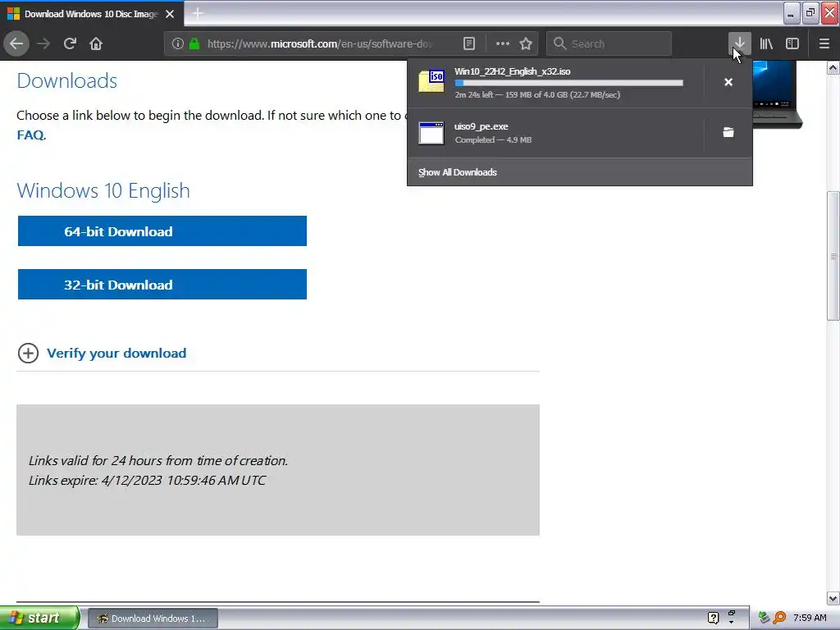The image size is (840, 630).
Task: Click the uiso9_pe.exe file name
Action: (x=481, y=126)
